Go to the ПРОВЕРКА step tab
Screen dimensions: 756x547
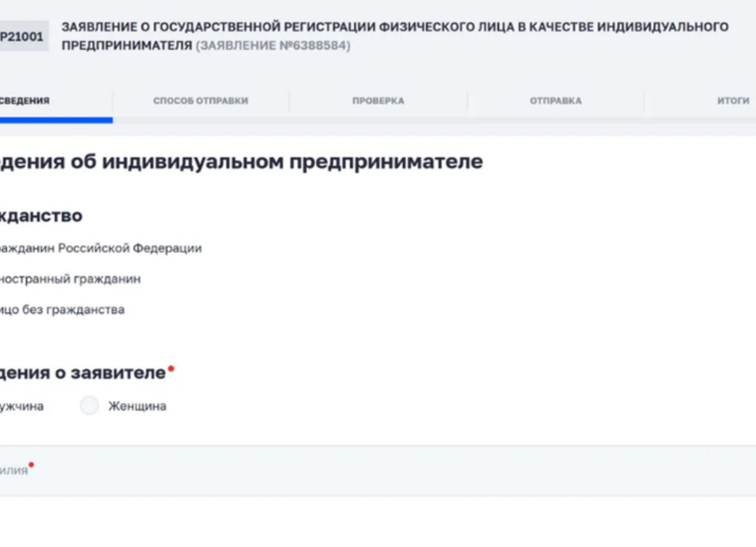click(378, 101)
